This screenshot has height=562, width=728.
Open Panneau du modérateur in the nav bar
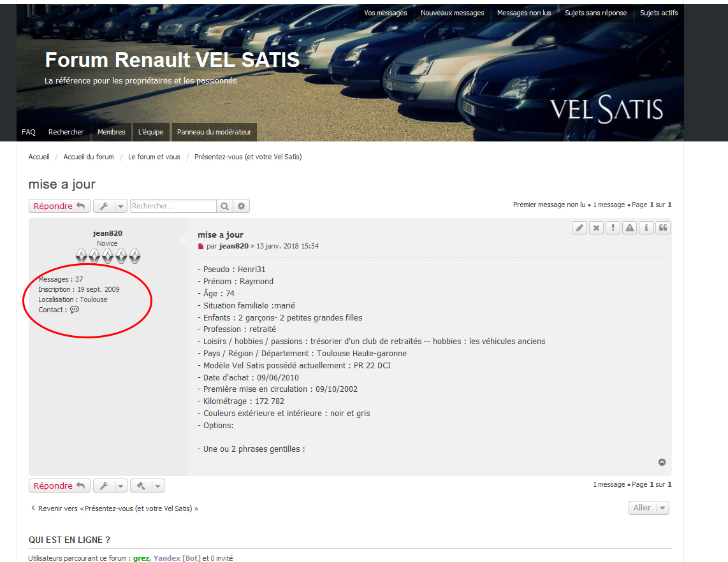[x=214, y=132]
